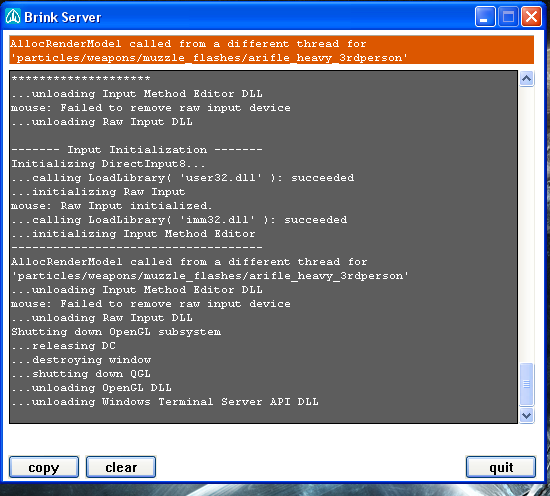
Task: Click the empty scrollbar track above thumb
Action: (x=526, y=224)
